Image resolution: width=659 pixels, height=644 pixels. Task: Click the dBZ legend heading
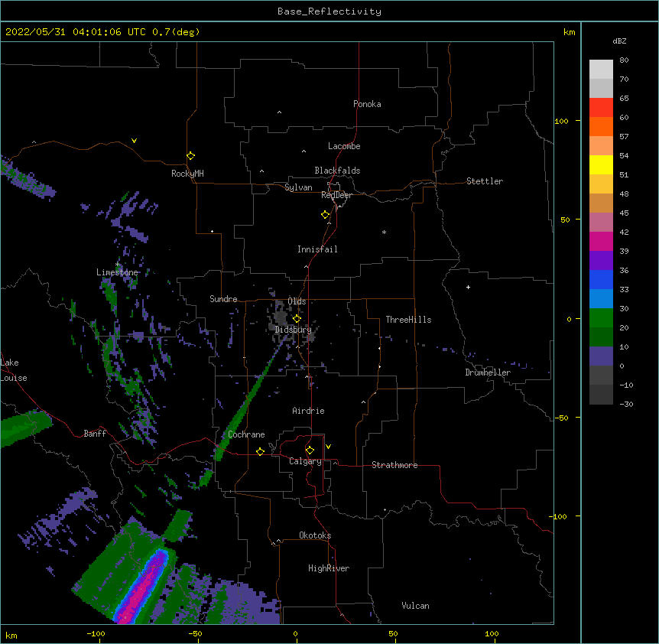[x=619, y=41]
